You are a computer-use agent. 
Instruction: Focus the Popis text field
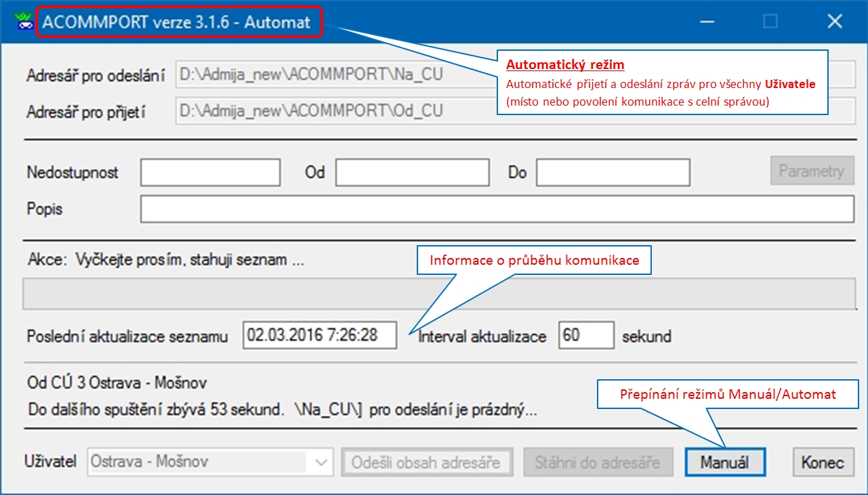(x=497, y=209)
